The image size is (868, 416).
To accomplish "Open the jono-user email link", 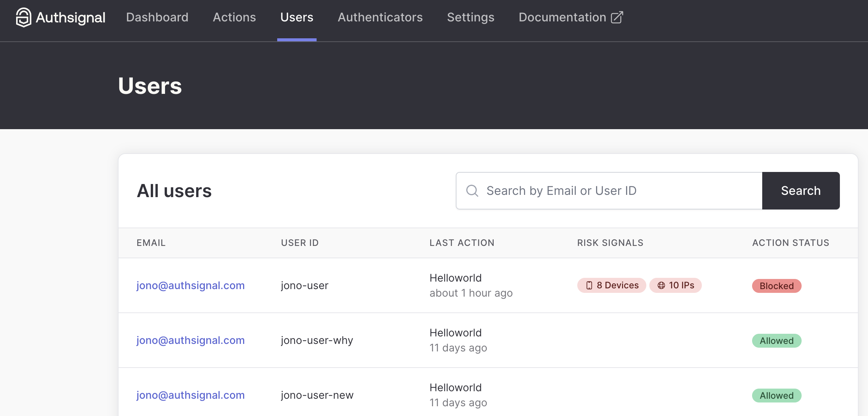I will click(x=191, y=285).
